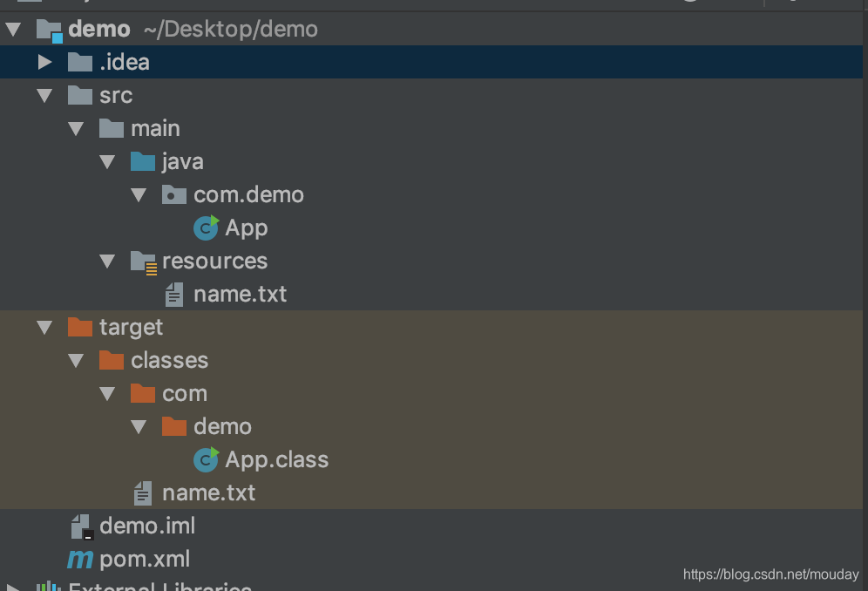Viewport: 868px width, 591px height.
Task: Select the .idea folder name
Action: pyautogui.click(x=125, y=62)
